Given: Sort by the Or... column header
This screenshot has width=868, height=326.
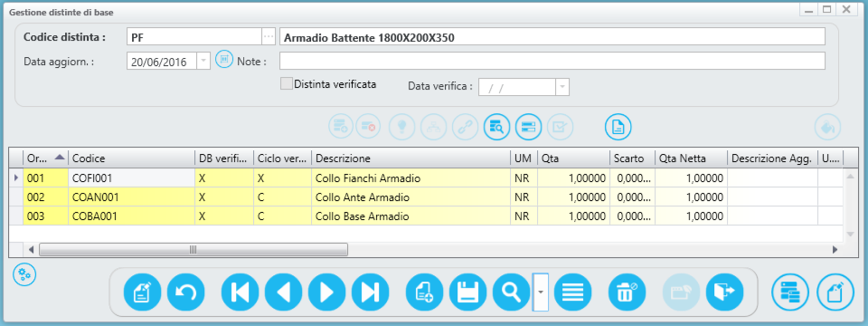Looking at the screenshot, I should [x=45, y=158].
